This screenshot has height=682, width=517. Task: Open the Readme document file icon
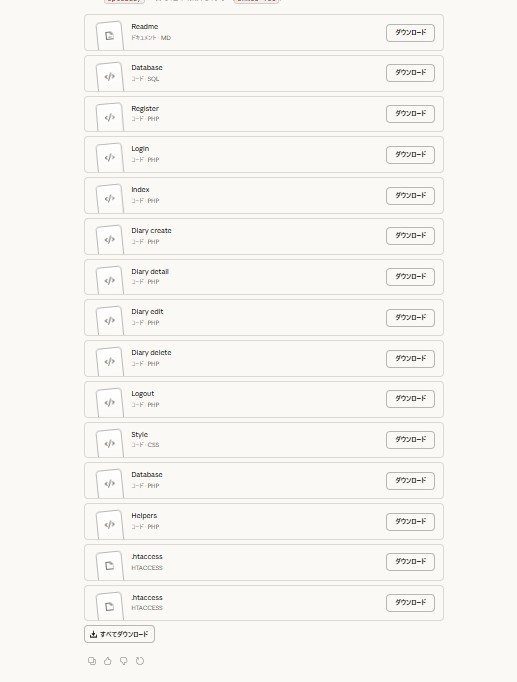pos(110,36)
